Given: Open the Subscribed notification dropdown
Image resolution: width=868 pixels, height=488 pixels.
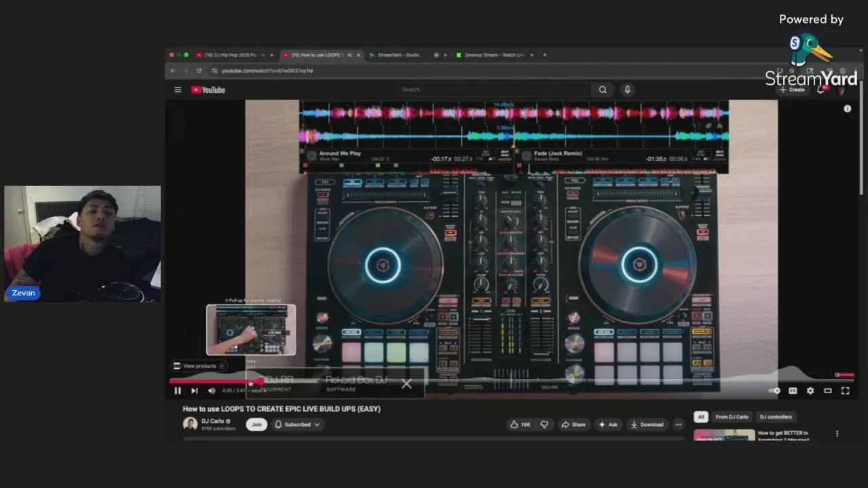Looking at the screenshot, I should (298, 424).
